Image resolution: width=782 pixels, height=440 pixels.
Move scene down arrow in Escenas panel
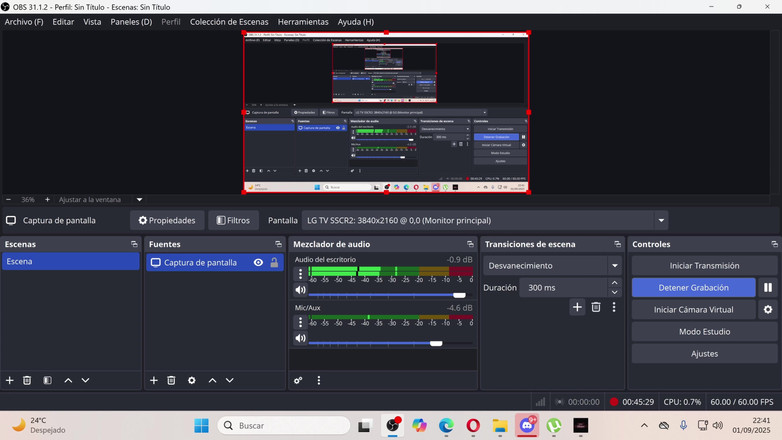(x=85, y=380)
